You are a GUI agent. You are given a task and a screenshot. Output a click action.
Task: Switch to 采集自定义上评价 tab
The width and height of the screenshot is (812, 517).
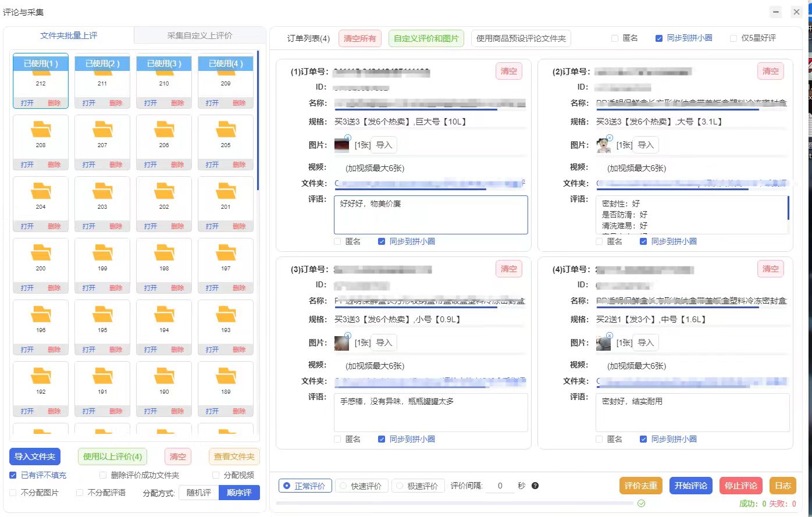[200, 35]
